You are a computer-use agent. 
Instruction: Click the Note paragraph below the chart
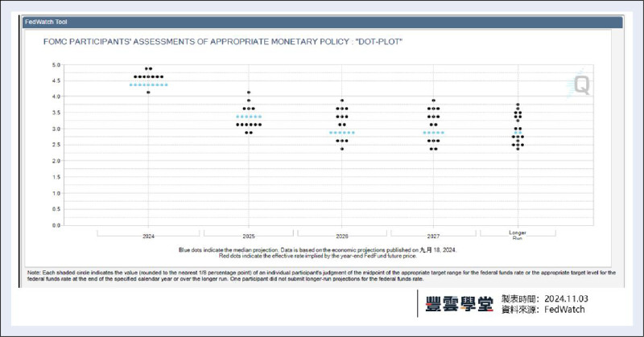point(321,276)
